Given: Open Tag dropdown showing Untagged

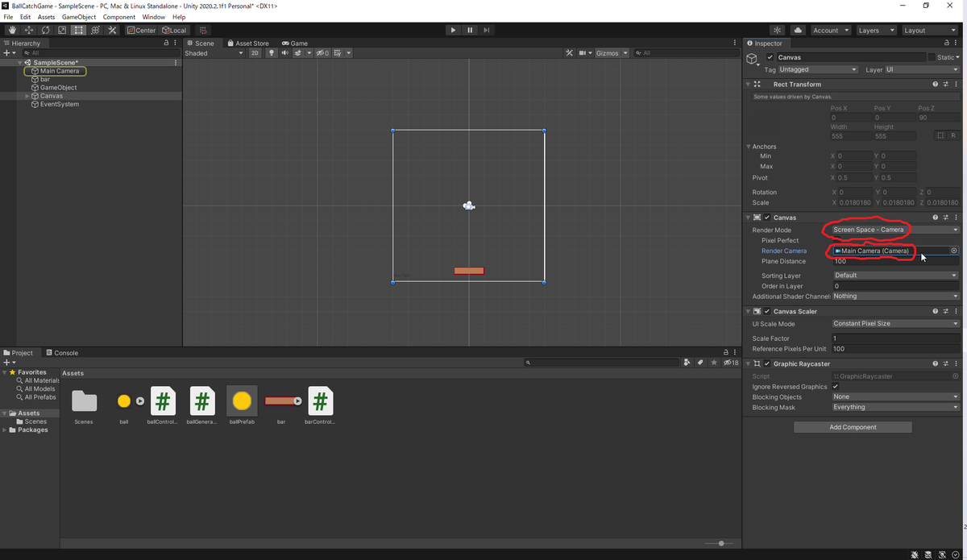Looking at the screenshot, I should click(818, 69).
